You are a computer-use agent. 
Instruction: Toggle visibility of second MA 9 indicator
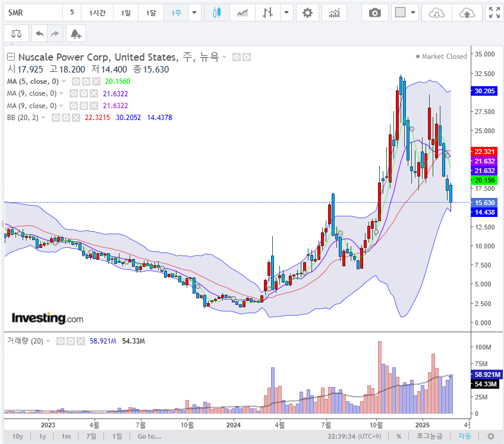click(x=73, y=106)
